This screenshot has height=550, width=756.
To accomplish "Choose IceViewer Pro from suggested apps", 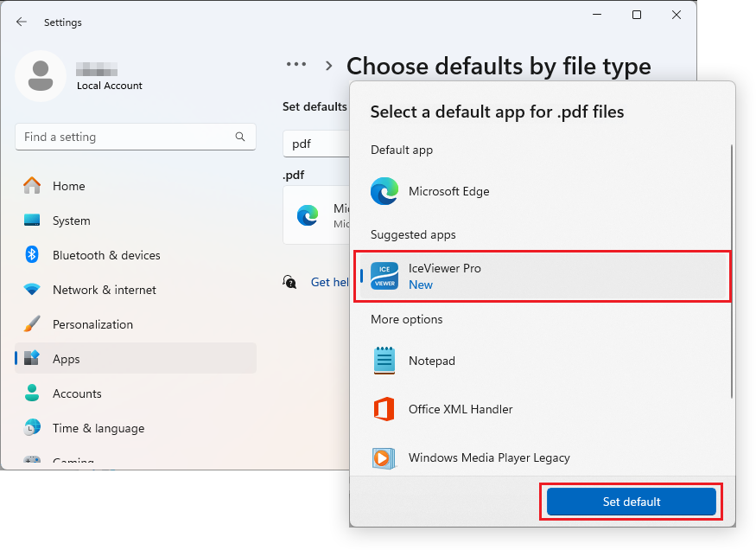I will tap(543, 277).
